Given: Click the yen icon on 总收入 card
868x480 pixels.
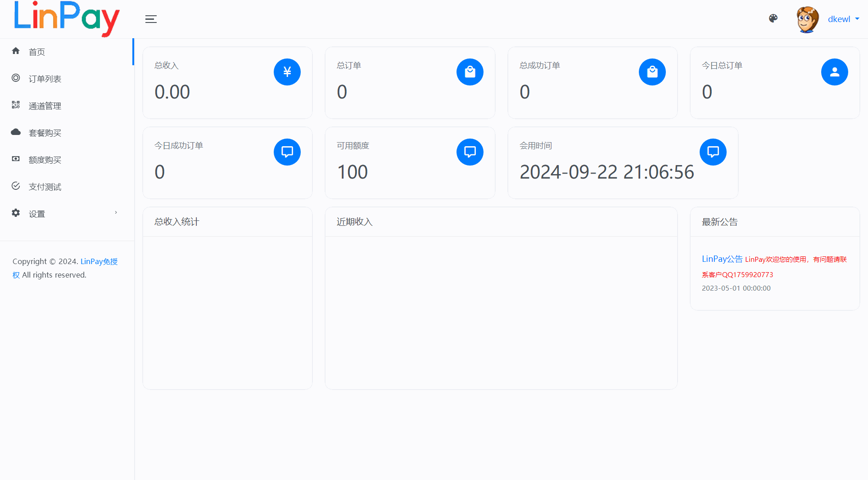Looking at the screenshot, I should pos(287,72).
